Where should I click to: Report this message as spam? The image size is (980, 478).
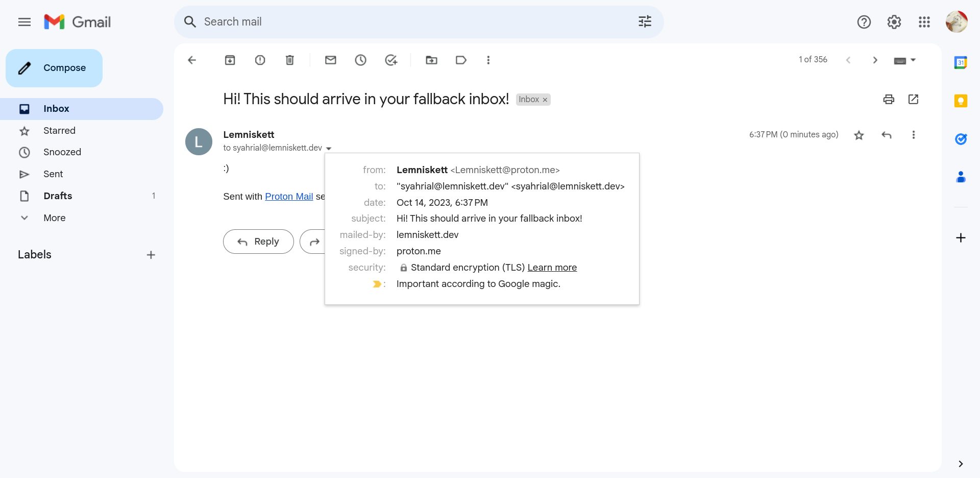[x=260, y=60]
